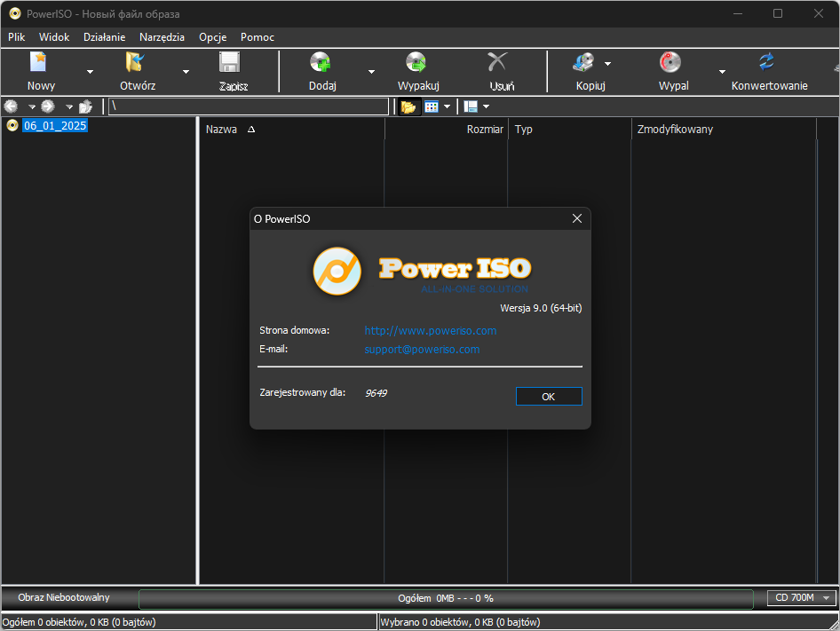Sort by the Rozmiar column header

pyautogui.click(x=446, y=129)
